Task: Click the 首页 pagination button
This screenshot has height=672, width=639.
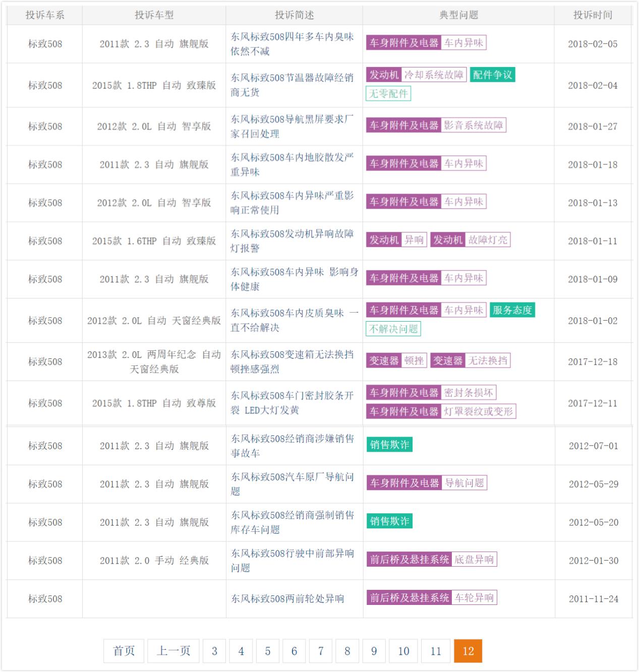Action: pos(124,651)
